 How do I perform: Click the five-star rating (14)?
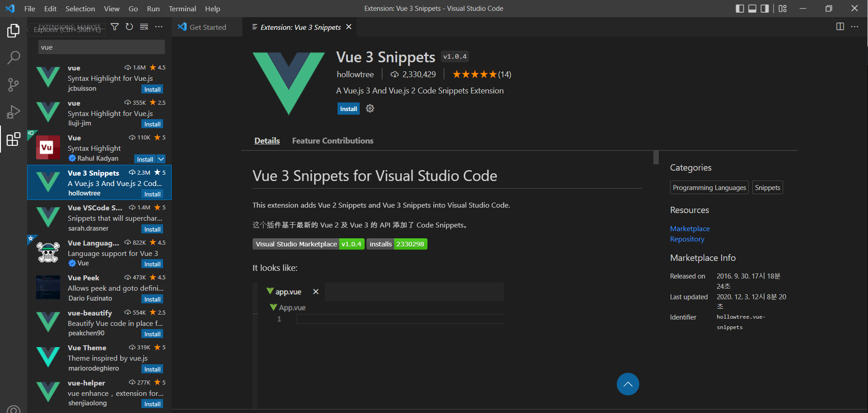pos(482,74)
